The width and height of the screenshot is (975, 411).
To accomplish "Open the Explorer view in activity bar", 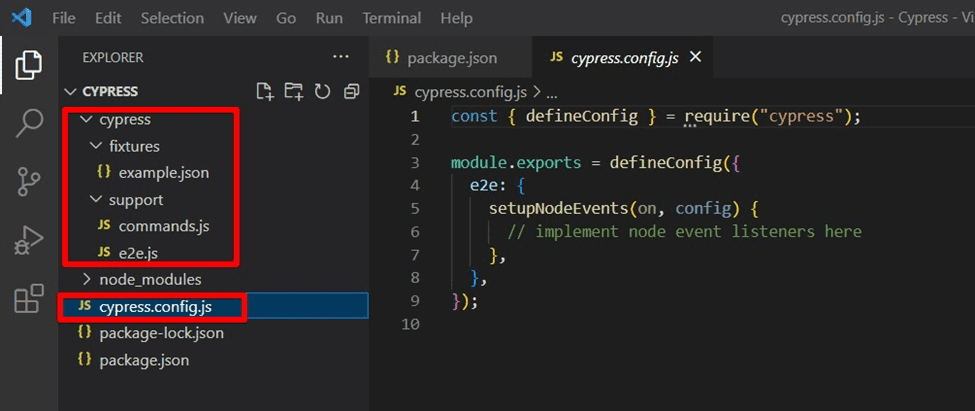I will (29, 66).
